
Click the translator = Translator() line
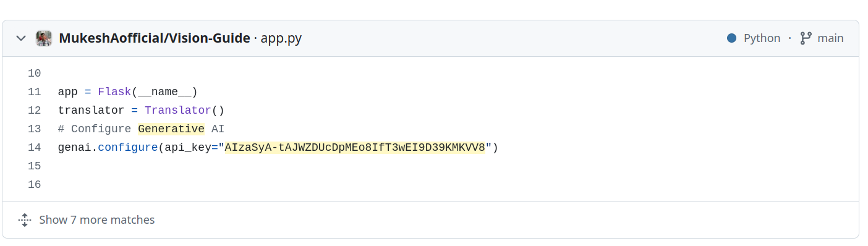(x=141, y=111)
